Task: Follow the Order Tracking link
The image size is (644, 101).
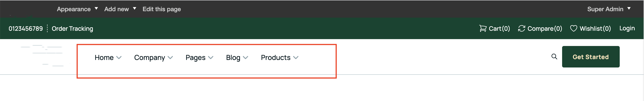Action: click(x=72, y=29)
